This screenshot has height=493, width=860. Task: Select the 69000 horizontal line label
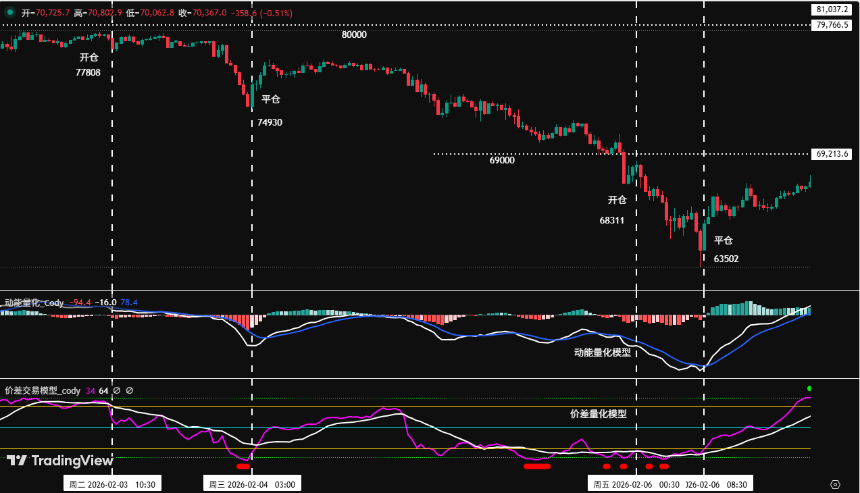501,159
